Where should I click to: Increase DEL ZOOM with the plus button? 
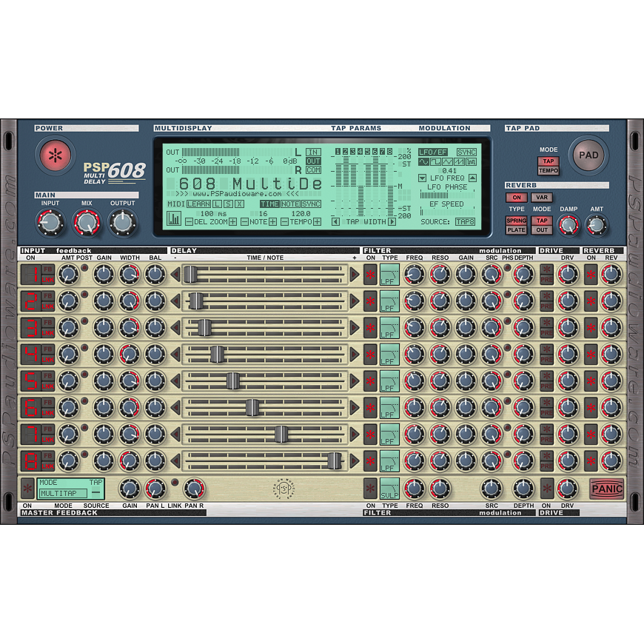click(232, 222)
